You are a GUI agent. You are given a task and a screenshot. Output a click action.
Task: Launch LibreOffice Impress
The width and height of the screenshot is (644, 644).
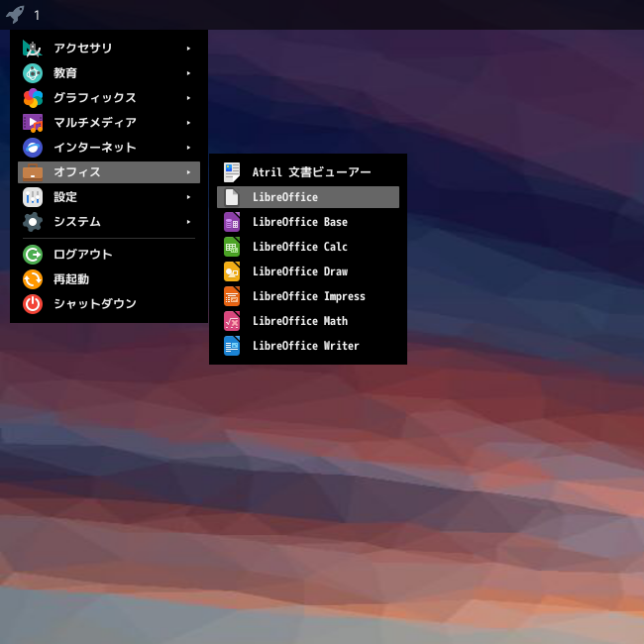(308, 296)
